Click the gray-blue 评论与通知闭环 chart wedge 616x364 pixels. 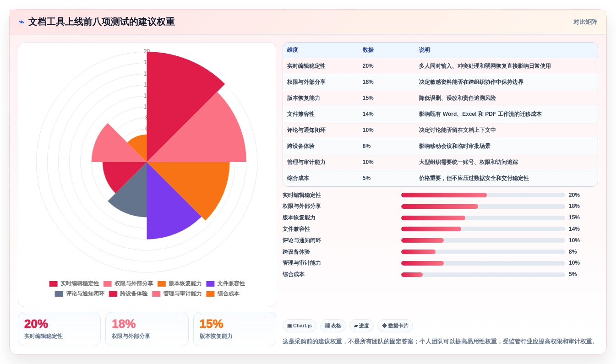tap(133, 195)
